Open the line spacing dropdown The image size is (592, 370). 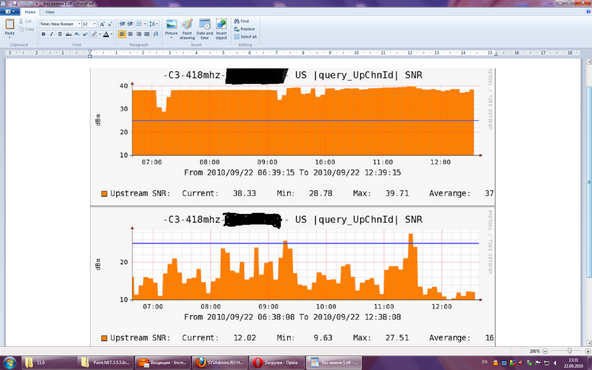click(154, 24)
